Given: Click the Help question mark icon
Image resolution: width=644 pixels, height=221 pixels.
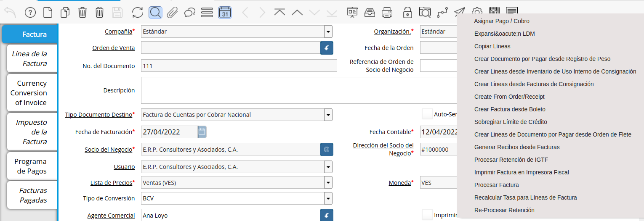Looking at the screenshot, I should click(x=30, y=13).
